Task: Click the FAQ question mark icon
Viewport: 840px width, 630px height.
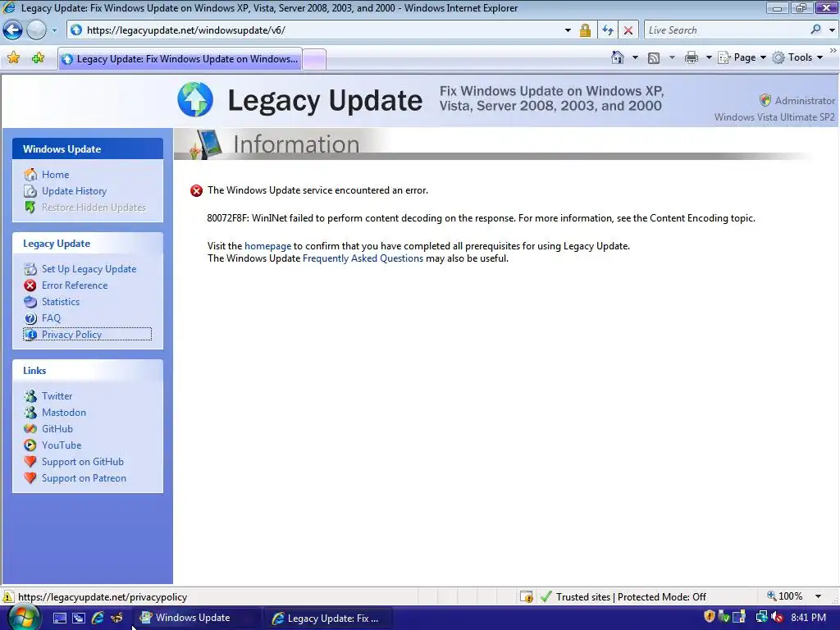Action: 30,318
